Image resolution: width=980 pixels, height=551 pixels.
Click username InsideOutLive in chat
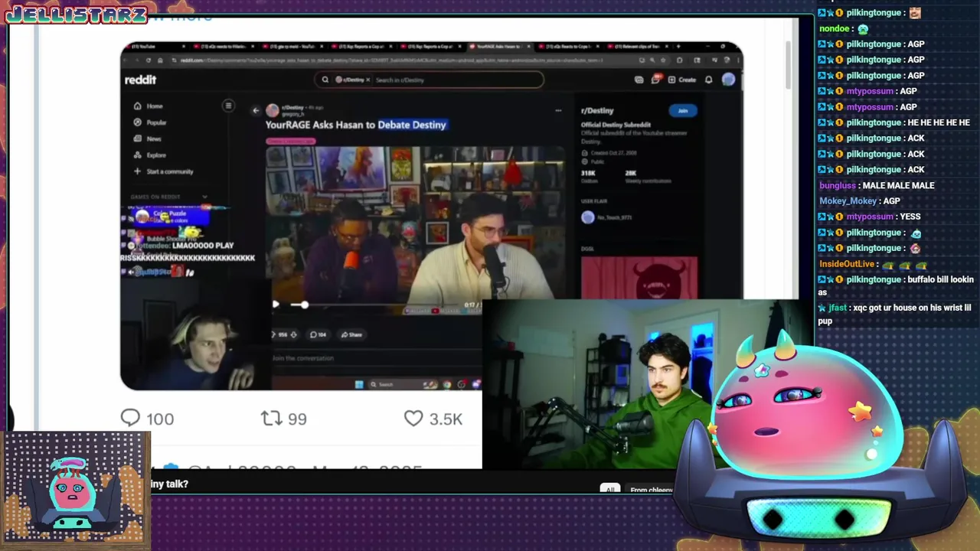point(847,263)
